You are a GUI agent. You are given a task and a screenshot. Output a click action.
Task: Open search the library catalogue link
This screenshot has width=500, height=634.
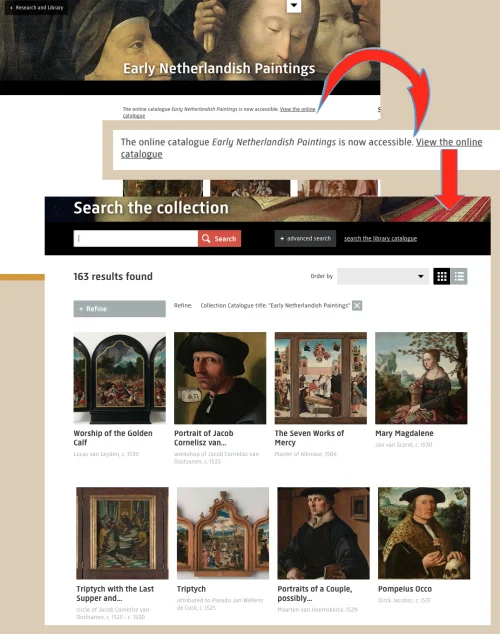pos(380,239)
